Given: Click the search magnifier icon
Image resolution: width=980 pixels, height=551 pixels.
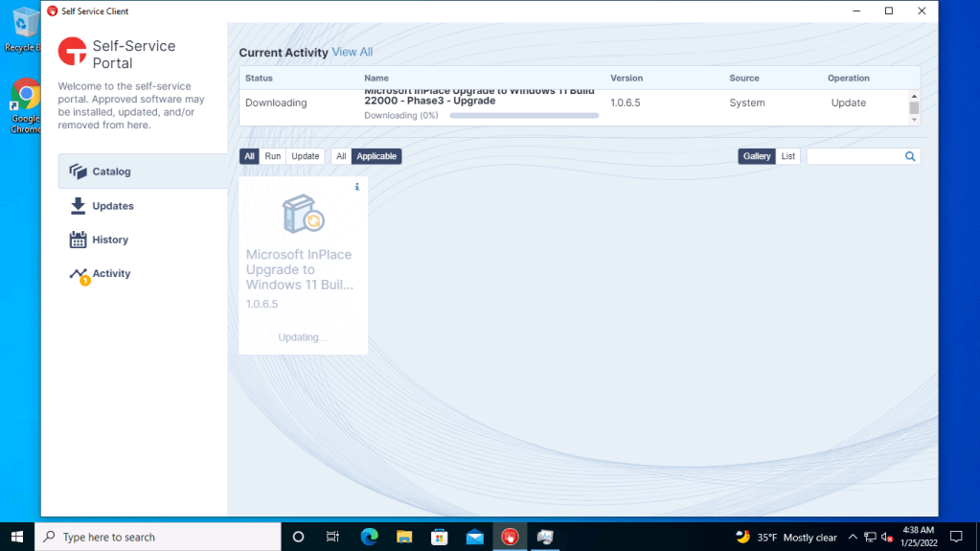Looking at the screenshot, I should (x=910, y=156).
